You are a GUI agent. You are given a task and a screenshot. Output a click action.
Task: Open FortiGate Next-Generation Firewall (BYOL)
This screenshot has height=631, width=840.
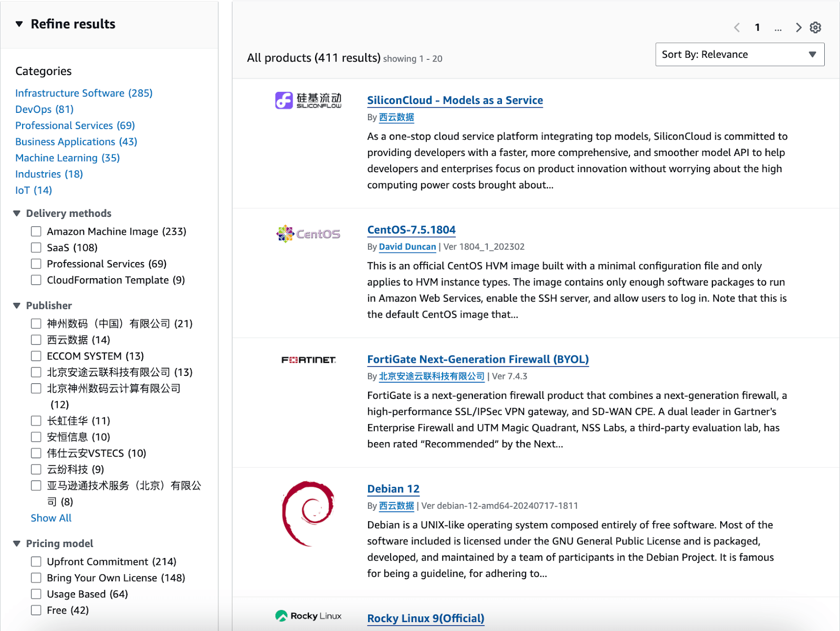478,360
